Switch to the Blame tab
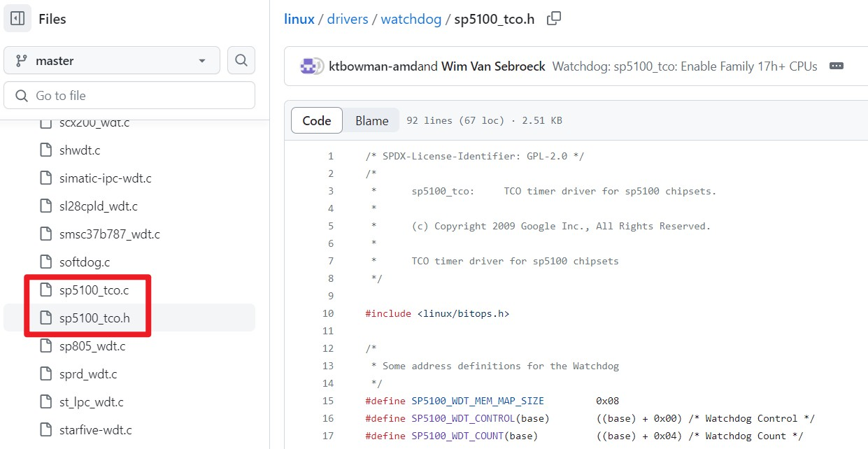 point(371,120)
